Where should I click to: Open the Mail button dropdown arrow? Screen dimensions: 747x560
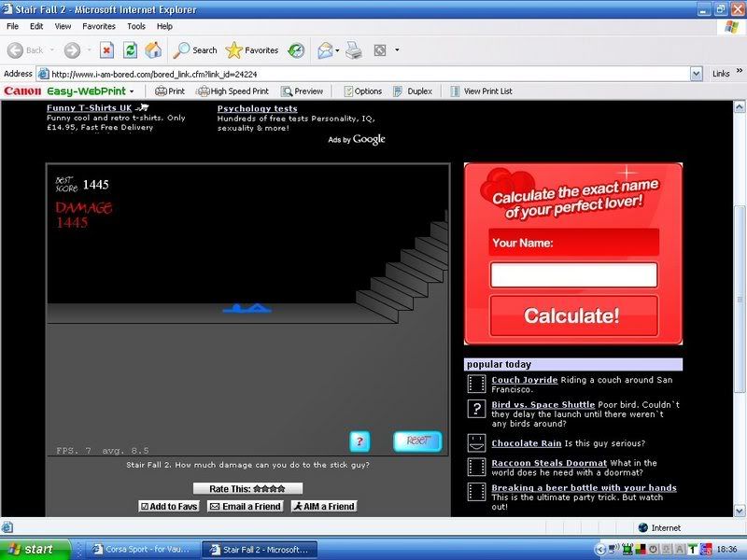337,50
